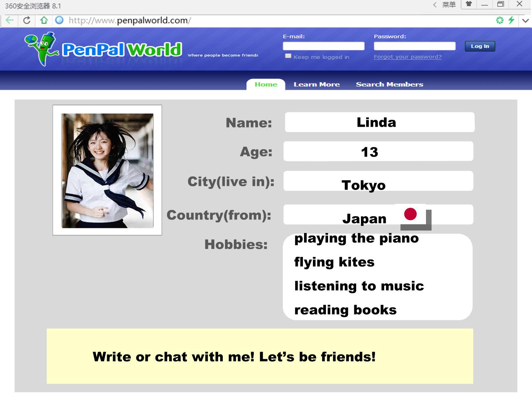The width and height of the screenshot is (532, 399).
Task: Switch to the Home tab
Action: [x=266, y=84]
